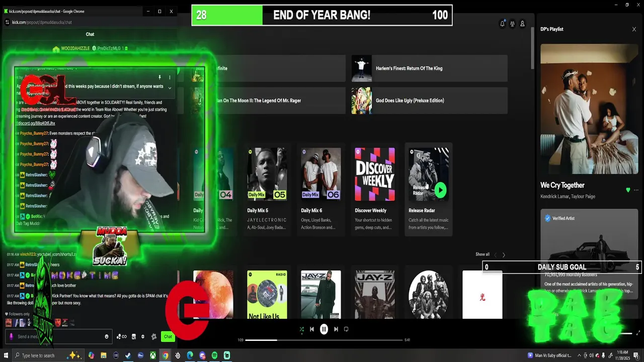The image size is (644, 362).
Task: Go to previous carousel page arrow
Action: click(x=495, y=255)
